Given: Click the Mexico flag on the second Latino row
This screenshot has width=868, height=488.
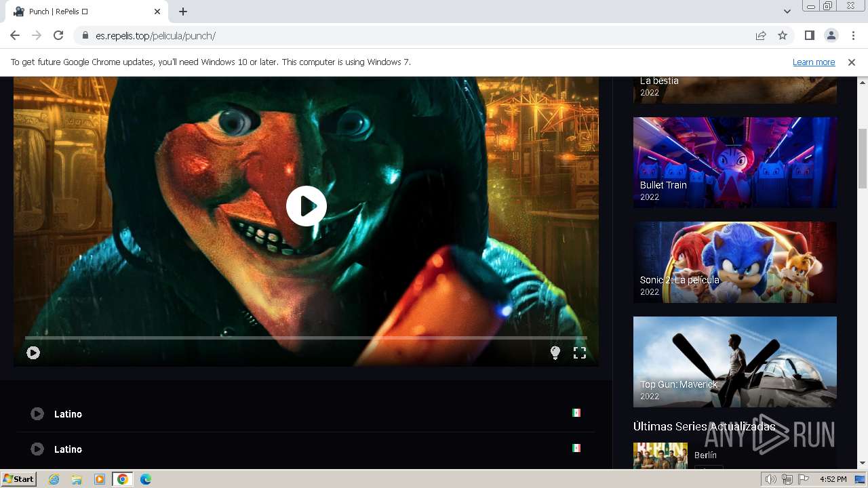Looking at the screenshot, I should (x=576, y=448).
